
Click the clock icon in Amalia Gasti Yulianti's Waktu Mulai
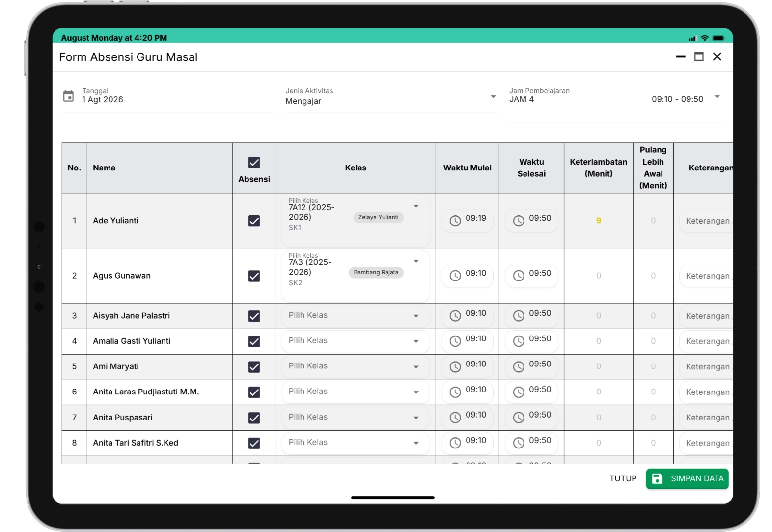455,341
